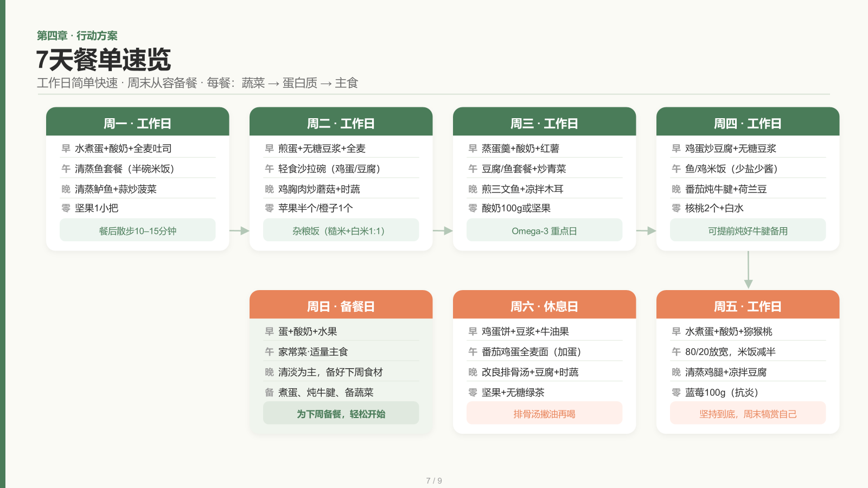
Task: Select 80/20放宽，米饭减半 row
Action: tap(748, 351)
